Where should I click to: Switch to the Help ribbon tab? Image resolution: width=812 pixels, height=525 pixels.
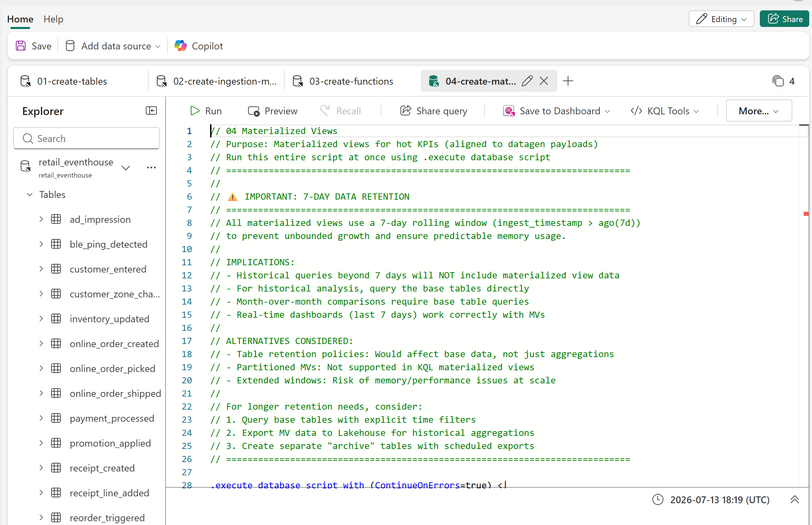click(54, 19)
